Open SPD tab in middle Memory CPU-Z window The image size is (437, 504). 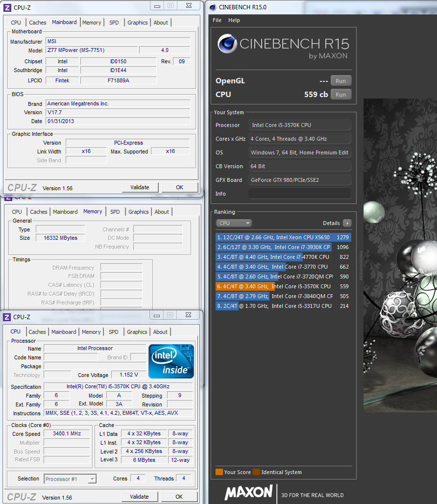[115, 212]
